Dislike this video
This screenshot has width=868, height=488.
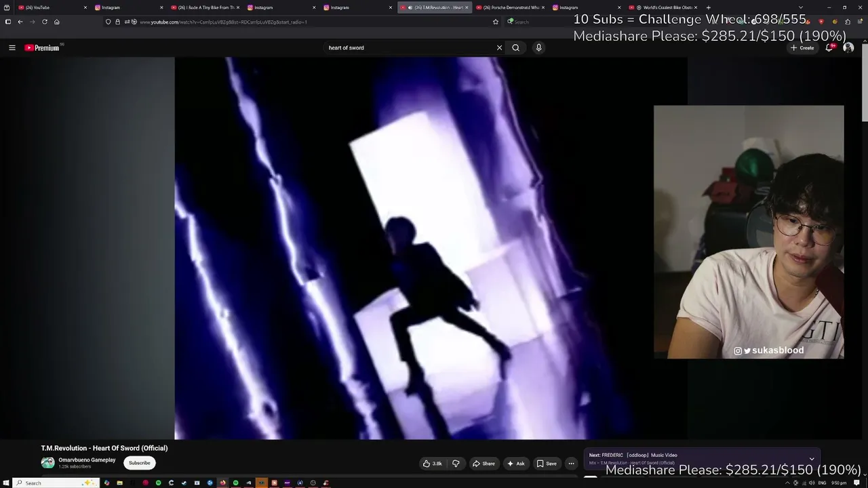tap(456, 464)
